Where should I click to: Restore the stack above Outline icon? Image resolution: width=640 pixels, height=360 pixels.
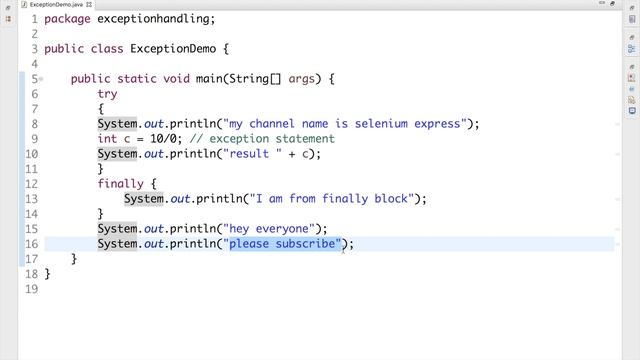(x=632, y=37)
